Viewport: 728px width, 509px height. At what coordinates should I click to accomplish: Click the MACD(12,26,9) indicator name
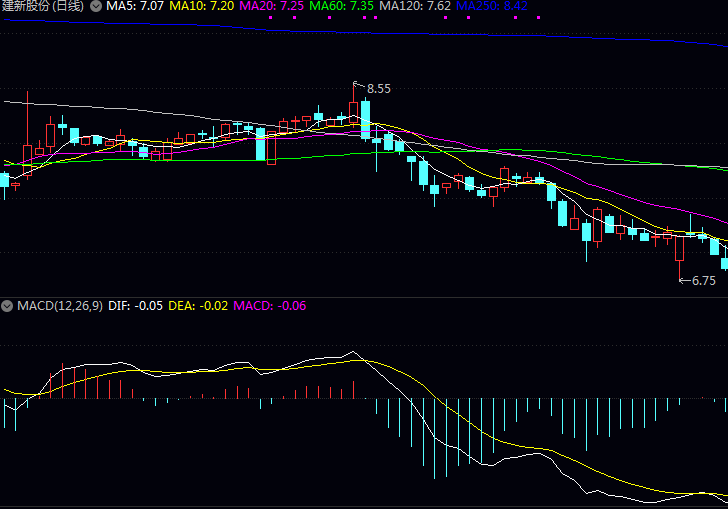(x=59, y=305)
